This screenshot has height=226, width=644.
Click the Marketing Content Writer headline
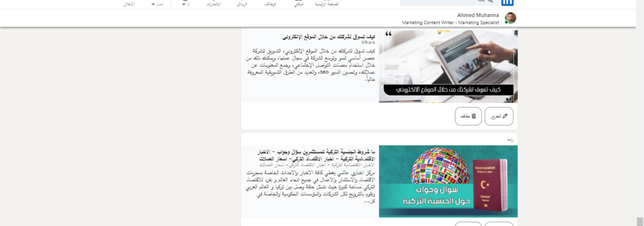pos(451,23)
